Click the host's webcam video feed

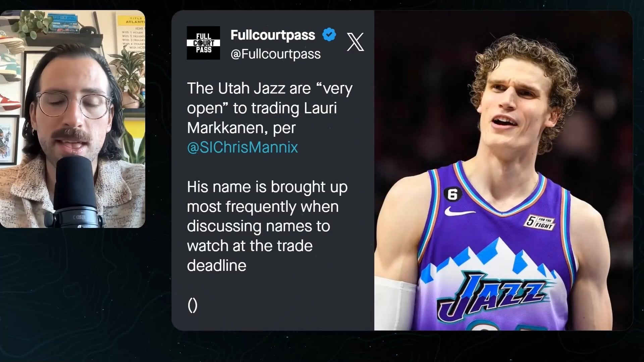pos(72,119)
